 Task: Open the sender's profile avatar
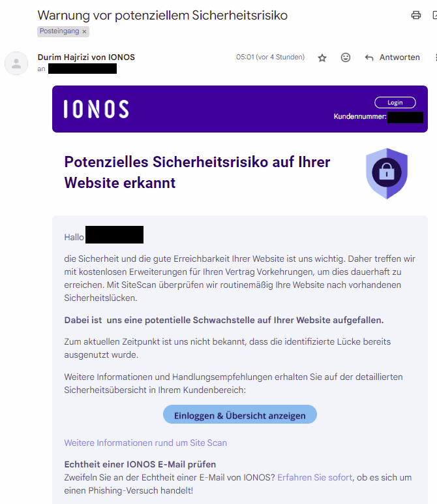tap(16, 63)
